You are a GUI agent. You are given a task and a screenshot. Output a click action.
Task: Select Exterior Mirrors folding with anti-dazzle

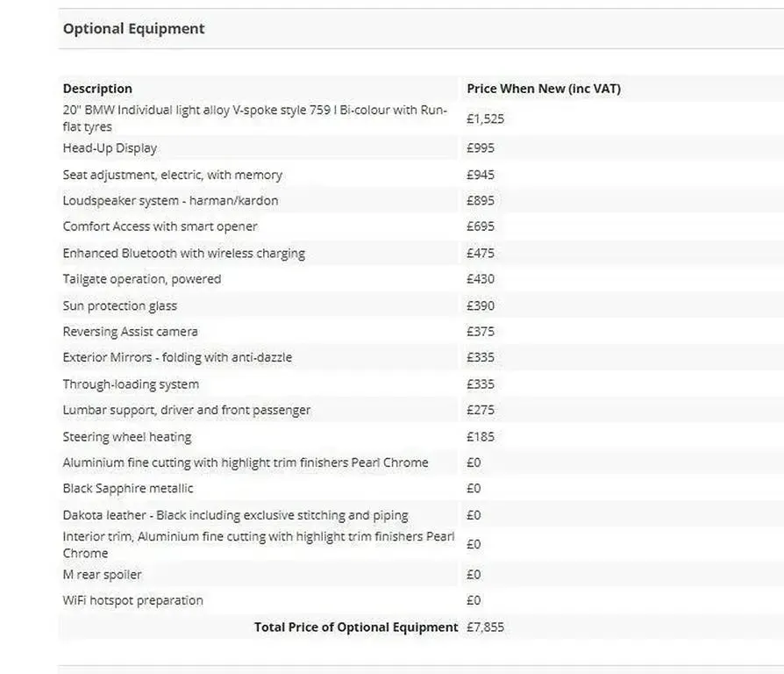click(x=177, y=357)
